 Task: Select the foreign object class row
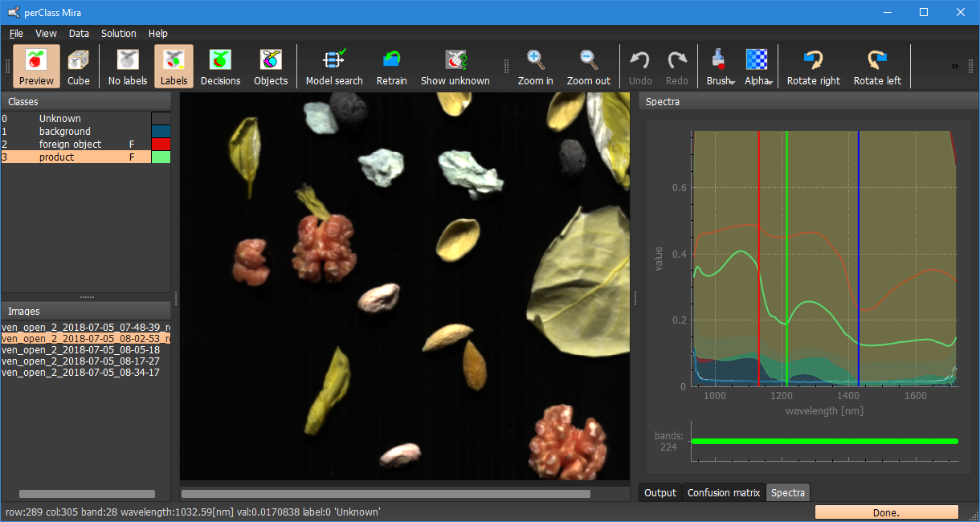[x=71, y=145]
